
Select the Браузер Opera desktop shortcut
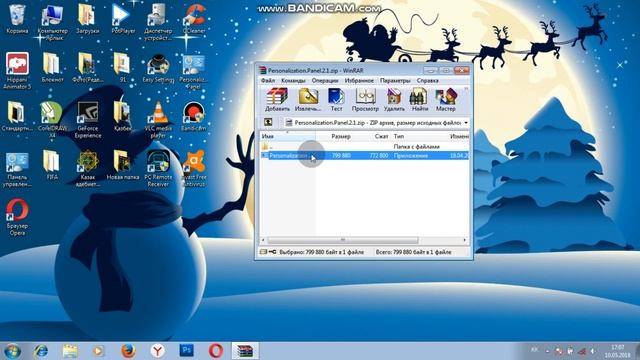(17, 217)
